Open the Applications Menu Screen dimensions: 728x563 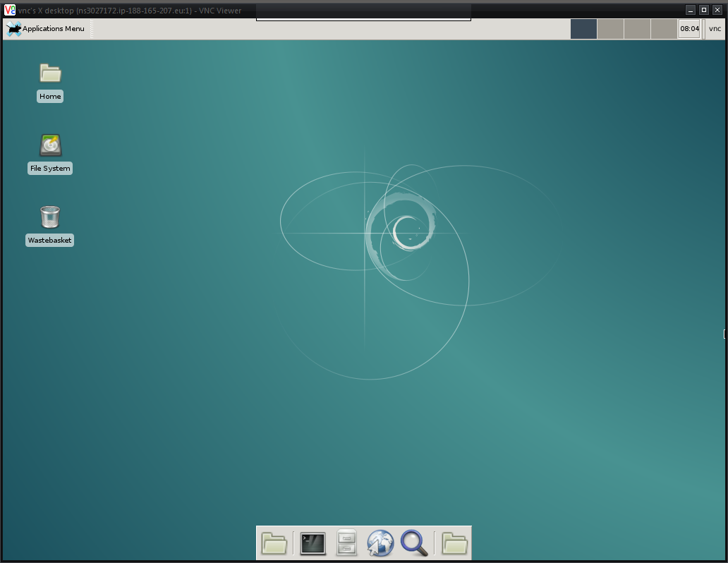tap(45, 29)
